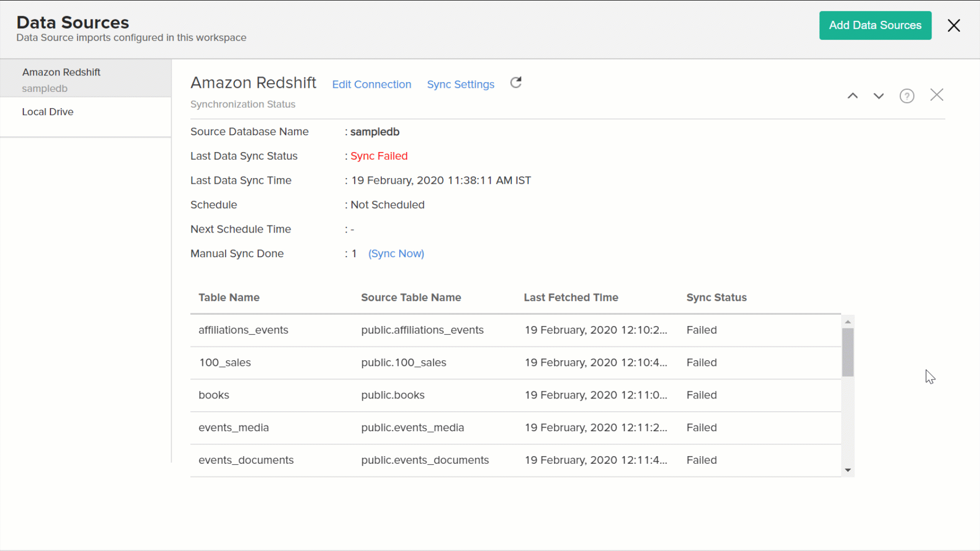Viewport: 980px width, 551px height.
Task: Open the Edit Connection link
Action: coord(372,85)
